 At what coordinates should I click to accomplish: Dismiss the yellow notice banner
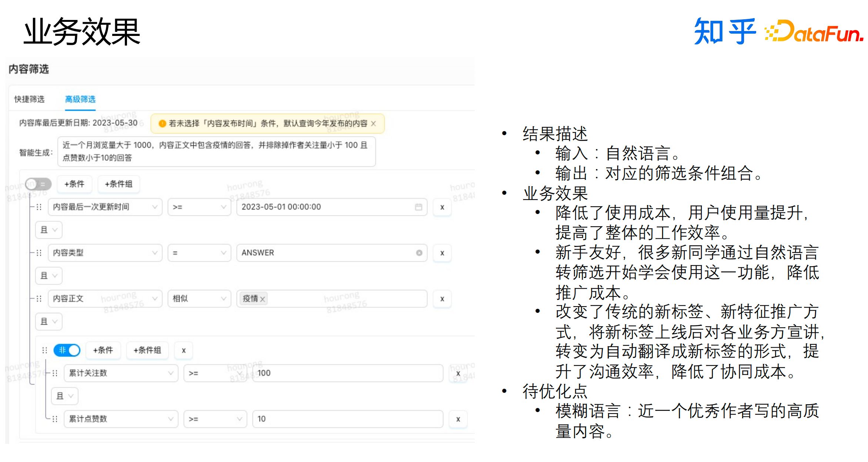tap(373, 124)
